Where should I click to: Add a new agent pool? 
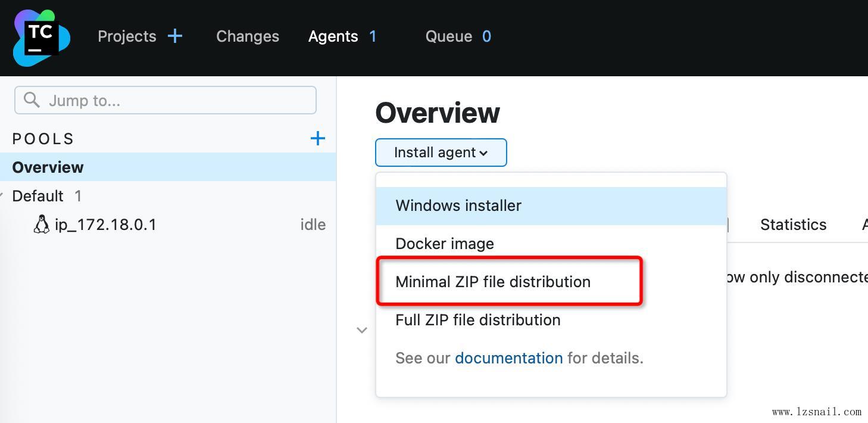click(318, 139)
